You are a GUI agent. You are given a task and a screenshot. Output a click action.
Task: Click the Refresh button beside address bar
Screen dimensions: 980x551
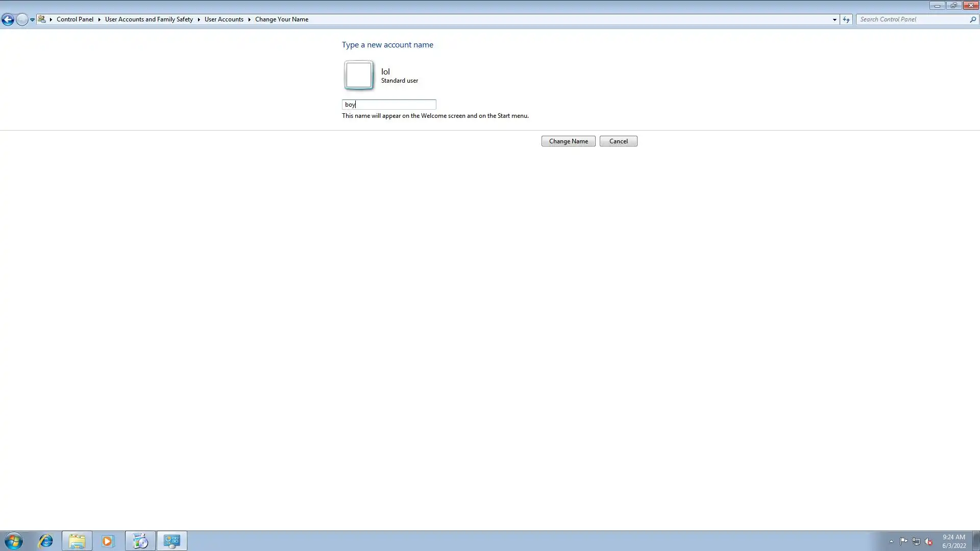pos(846,19)
